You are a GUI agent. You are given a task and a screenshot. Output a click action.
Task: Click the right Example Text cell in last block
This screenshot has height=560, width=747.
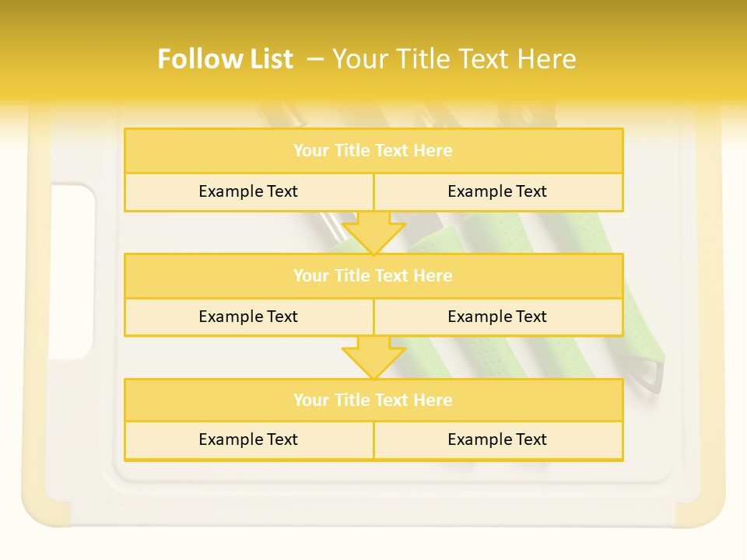[498, 440]
